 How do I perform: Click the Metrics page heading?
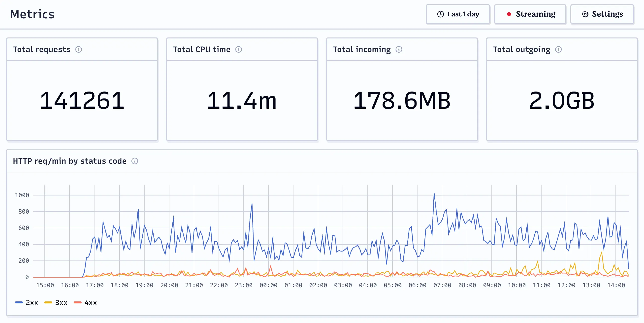32,14
